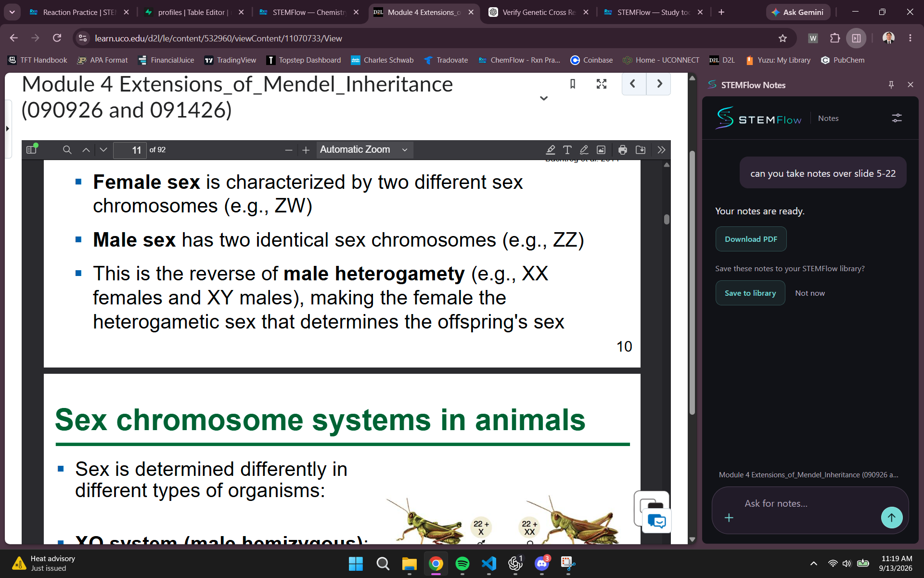Viewport: 924px width, 578px height.
Task: Expand the D2L left side panel
Action: (x=7, y=129)
